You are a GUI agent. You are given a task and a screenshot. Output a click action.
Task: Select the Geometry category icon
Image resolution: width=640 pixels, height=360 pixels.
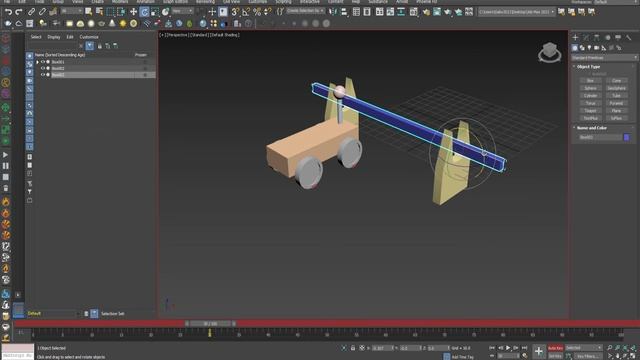575,48
